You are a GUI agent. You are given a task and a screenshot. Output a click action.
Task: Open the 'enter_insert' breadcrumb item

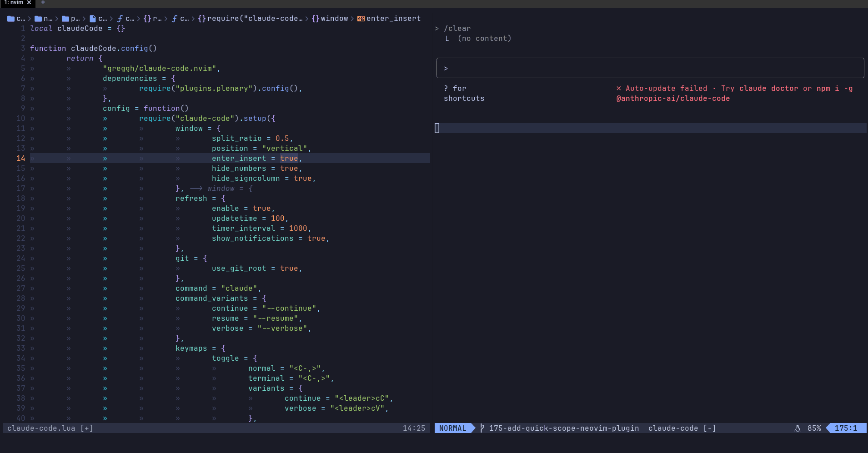click(394, 19)
